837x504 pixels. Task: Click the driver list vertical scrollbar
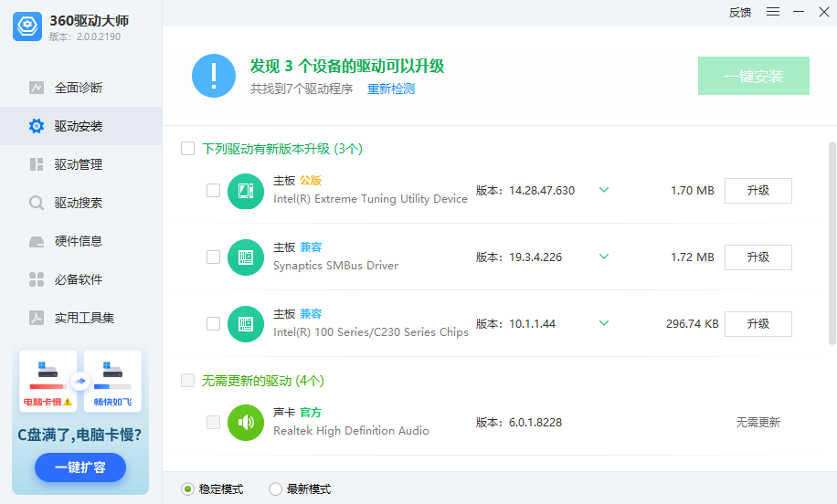(832, 243)
